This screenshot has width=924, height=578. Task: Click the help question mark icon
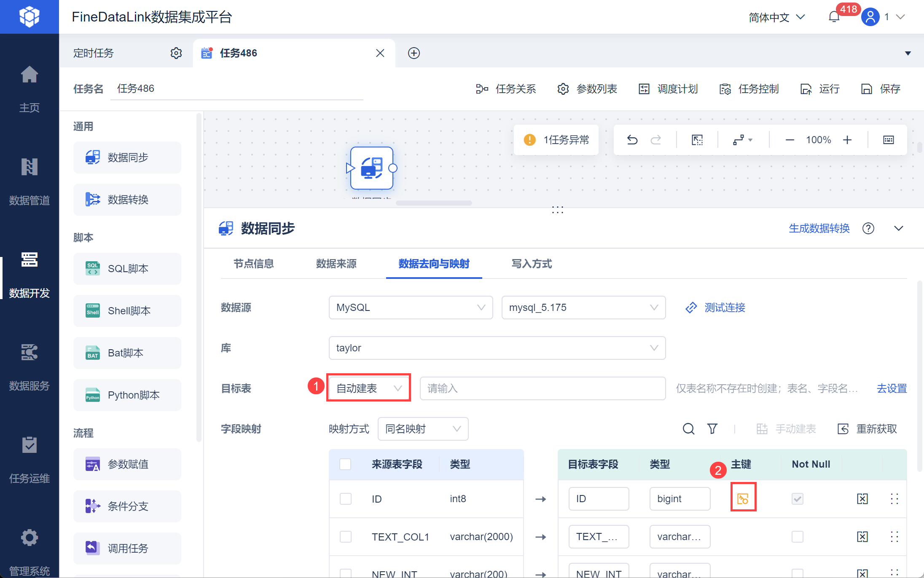868,228
